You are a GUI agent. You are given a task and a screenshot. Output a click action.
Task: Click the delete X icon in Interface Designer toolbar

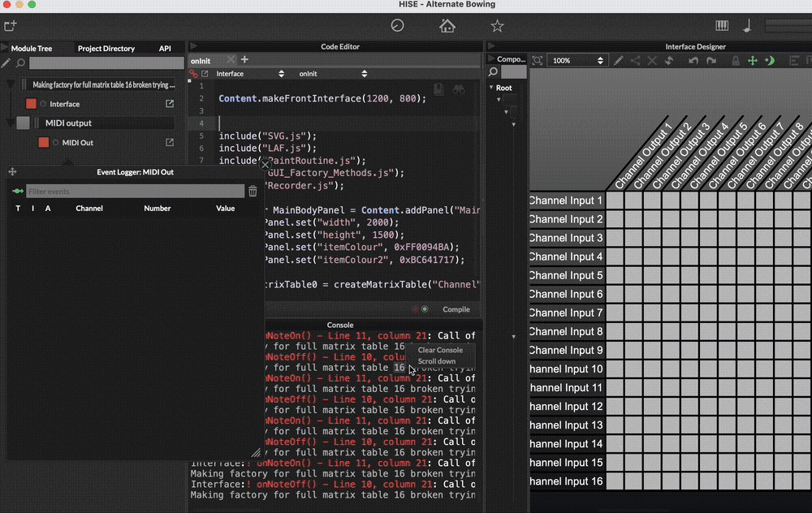(652, 61)
